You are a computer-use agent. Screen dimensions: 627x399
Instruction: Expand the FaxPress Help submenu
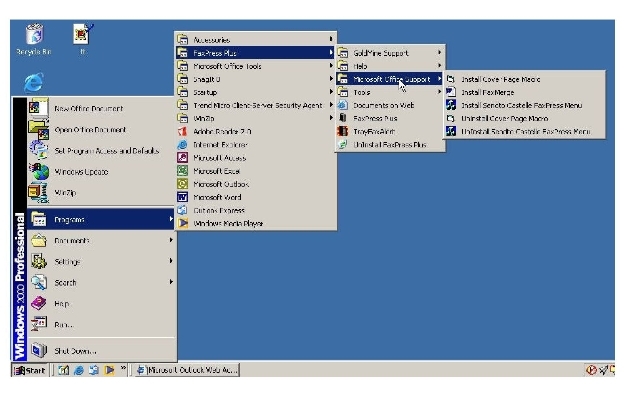tap(390, 66)
